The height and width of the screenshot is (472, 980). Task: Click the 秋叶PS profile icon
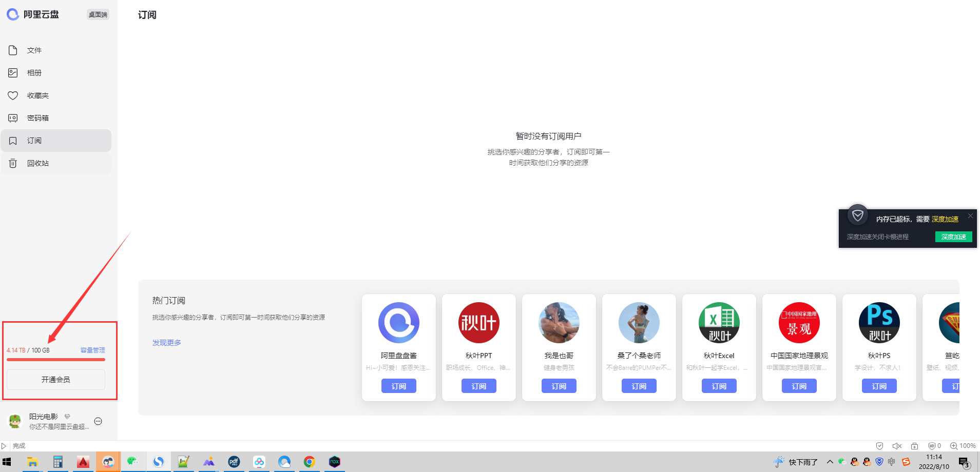[879, 323]
